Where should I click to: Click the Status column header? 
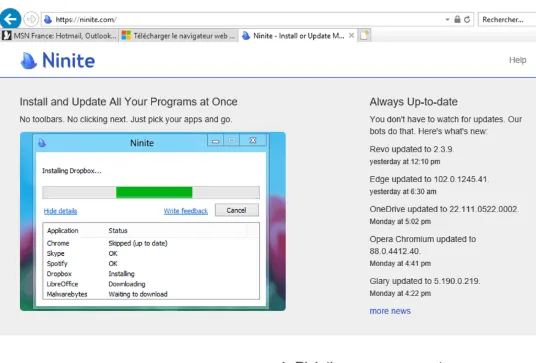(x=118, y=231)
